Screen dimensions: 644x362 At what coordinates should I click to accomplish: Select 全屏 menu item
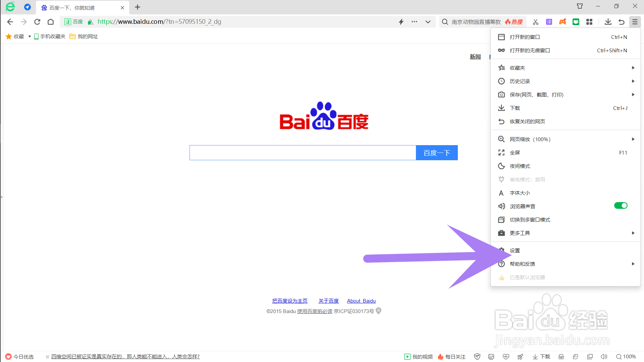(566, 153)
